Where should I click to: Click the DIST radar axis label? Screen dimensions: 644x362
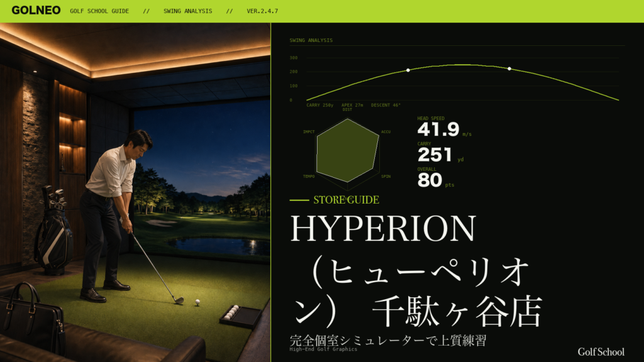click(347, 109)
